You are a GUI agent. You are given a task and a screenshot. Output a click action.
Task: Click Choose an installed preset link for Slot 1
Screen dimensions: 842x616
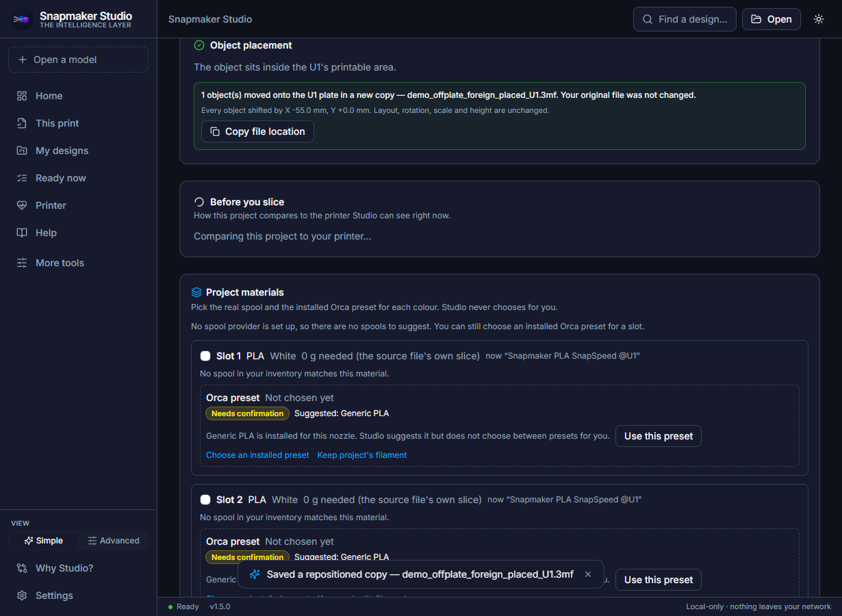point(257,455)
